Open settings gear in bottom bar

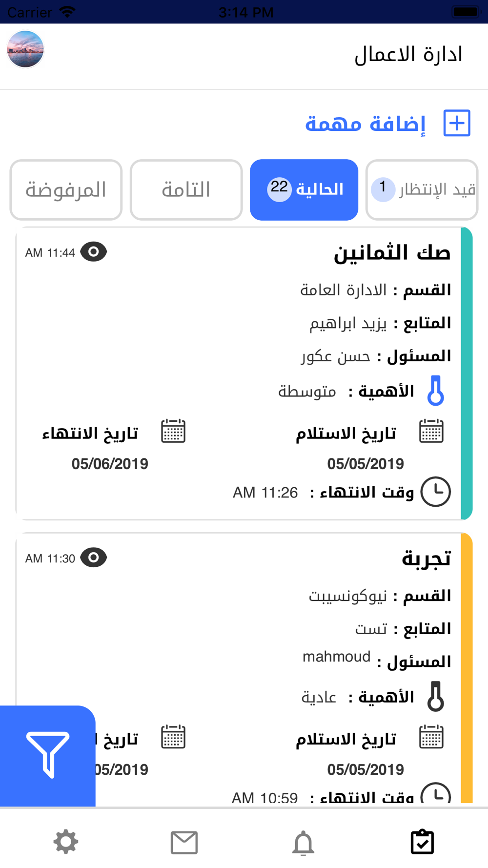[66, 842]
